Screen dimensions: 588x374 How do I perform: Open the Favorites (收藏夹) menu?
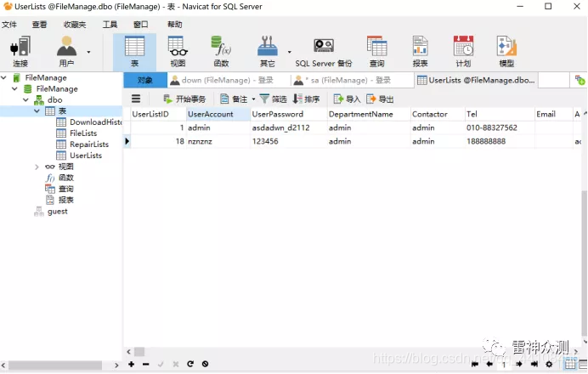[75, 25]
